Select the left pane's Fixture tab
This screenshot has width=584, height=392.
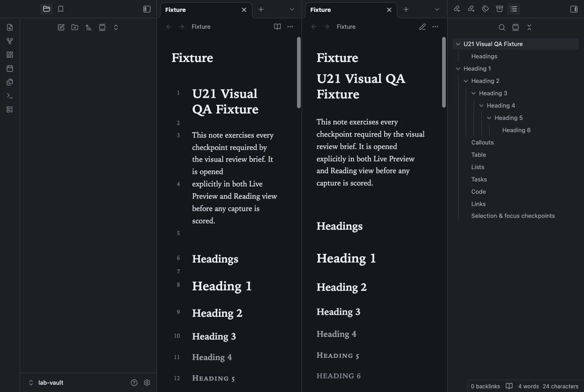(206, 10)
